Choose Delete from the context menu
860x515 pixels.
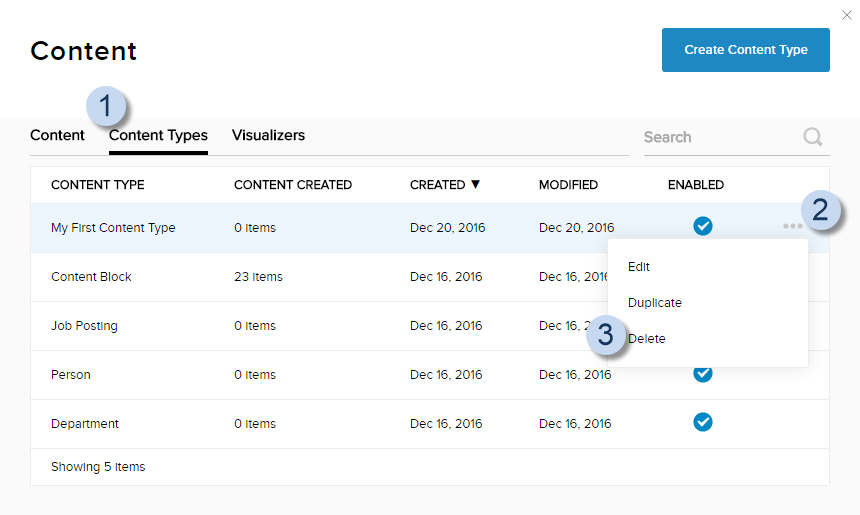point(647,339)
